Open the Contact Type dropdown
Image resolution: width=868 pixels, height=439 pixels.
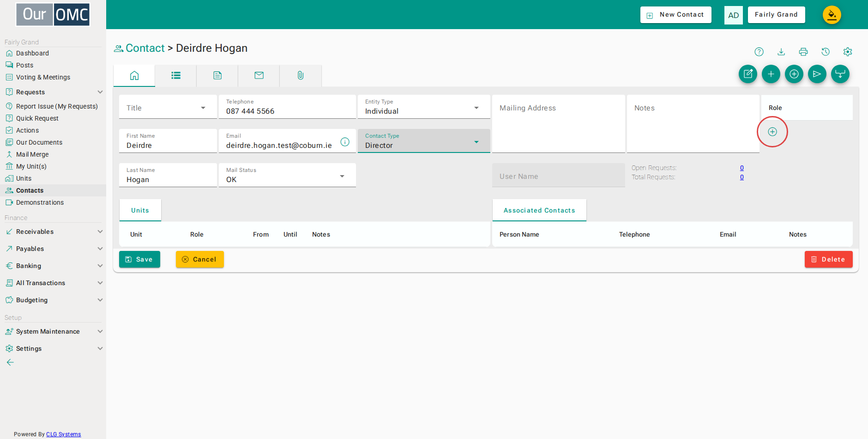tap(424, 141)
